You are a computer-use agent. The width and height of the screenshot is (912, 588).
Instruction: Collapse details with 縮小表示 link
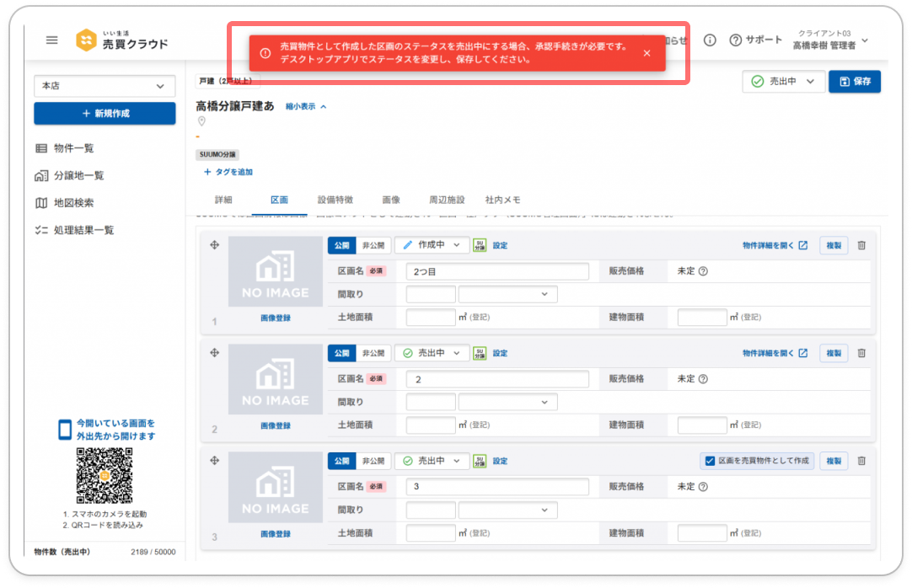306,106
